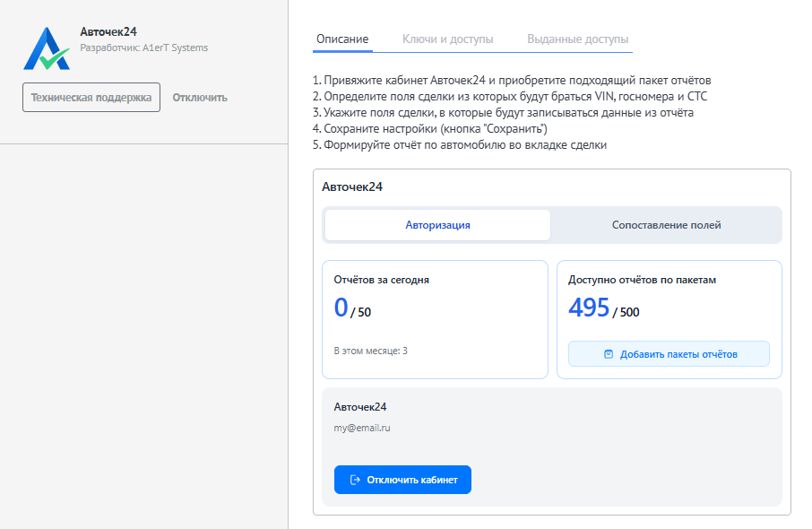Click Разработчик: A1erT Systems text

pos(144,48)
